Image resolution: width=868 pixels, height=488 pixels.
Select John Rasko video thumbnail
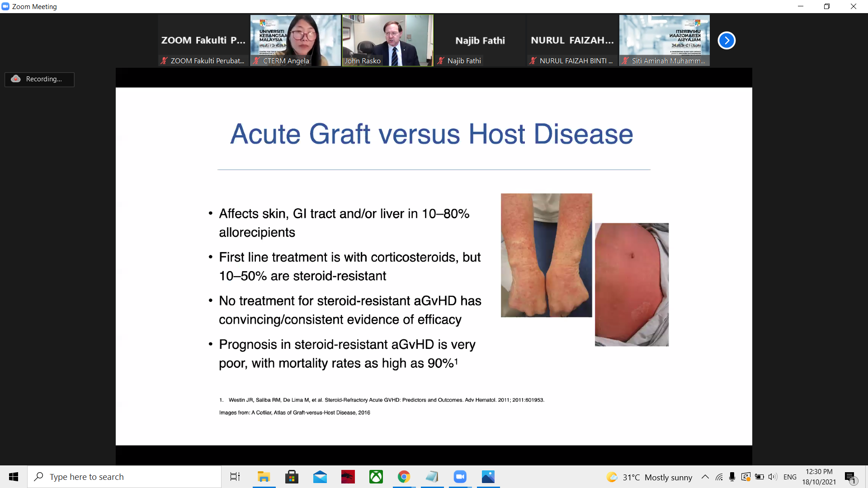point(387,41)
